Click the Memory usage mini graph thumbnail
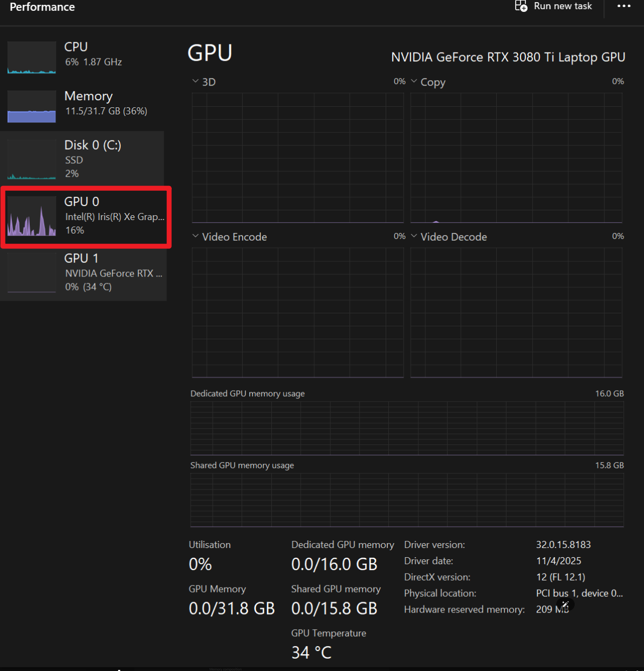The height and width of the screenshot is (671, 644). point(31,106)
